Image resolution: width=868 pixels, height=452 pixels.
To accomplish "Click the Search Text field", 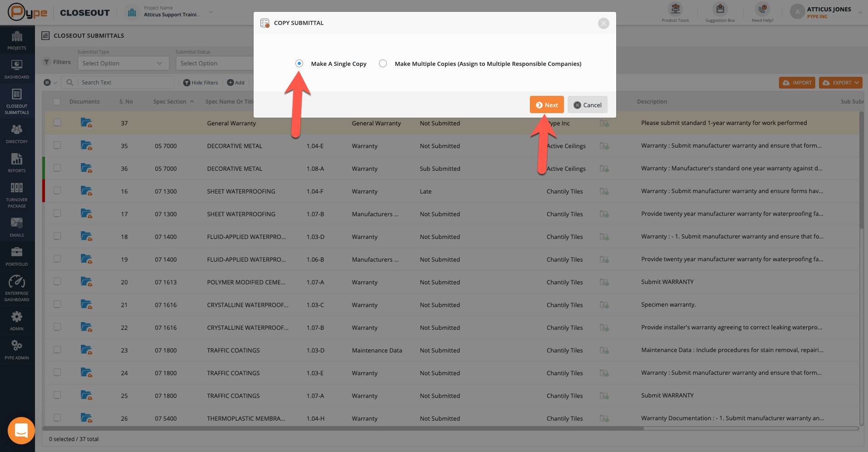I will coord(126,83).
